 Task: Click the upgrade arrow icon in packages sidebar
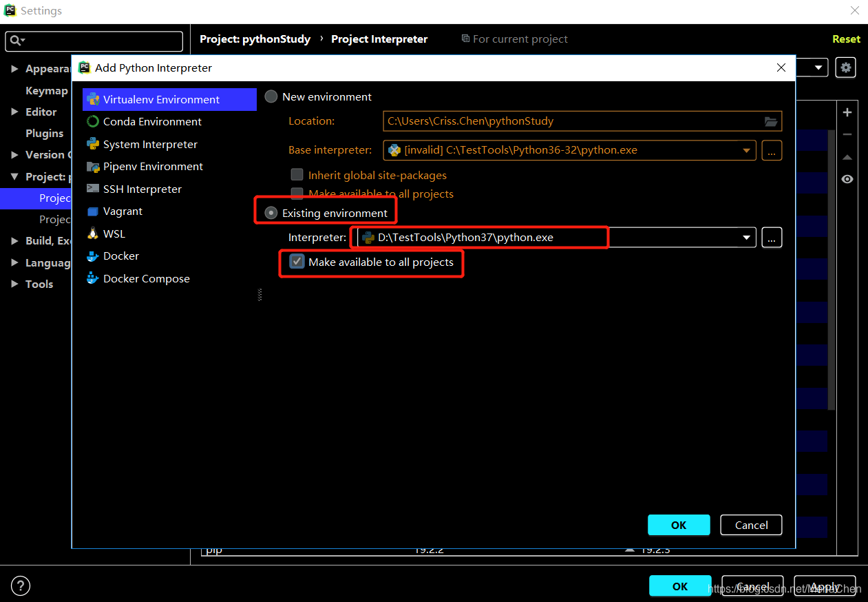point(847,157)
